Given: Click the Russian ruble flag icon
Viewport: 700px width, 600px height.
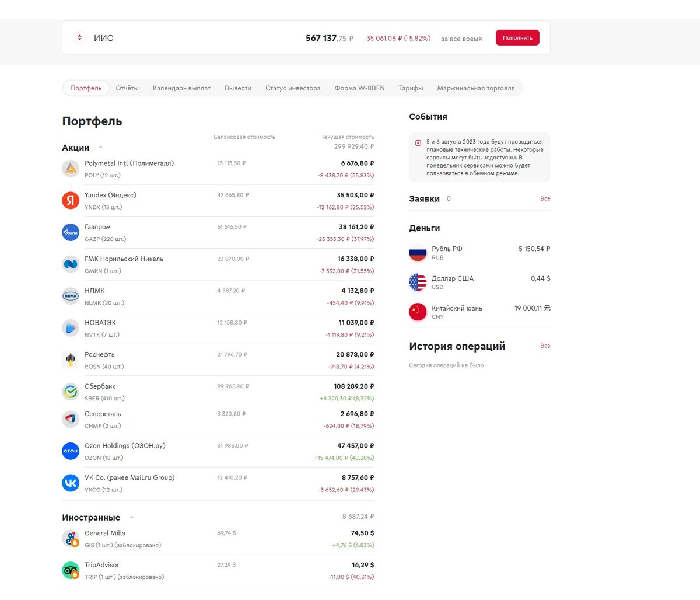Looking at the screenshot, I should click(418, 253).
